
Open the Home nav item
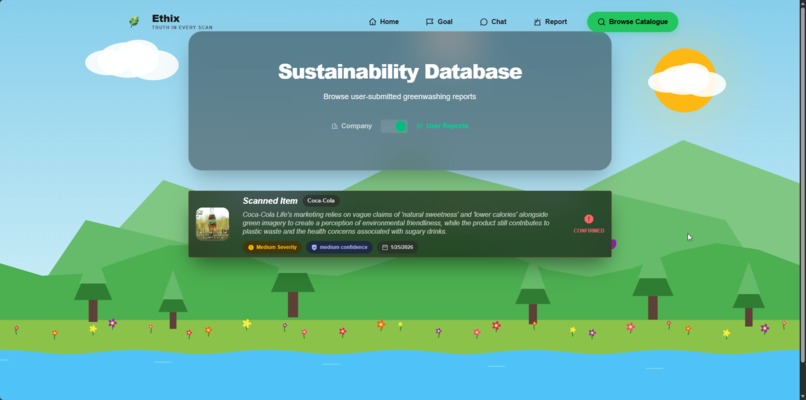tap(384, 22)
